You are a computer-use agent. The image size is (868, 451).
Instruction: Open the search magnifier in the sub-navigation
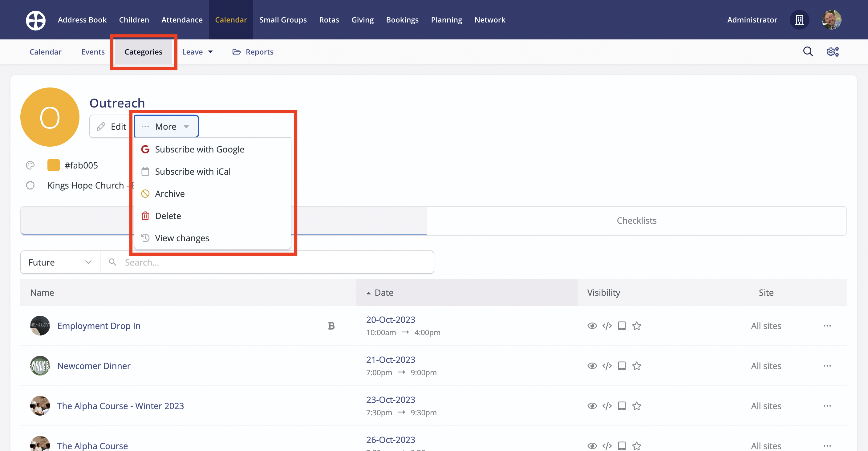(x=808, y=51)
